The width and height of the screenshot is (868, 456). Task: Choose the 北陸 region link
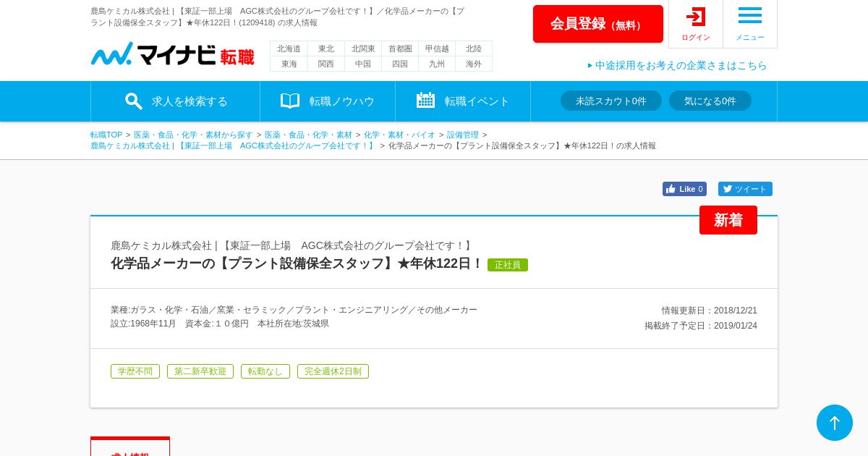pyautogui.click(x=474, y=48)
